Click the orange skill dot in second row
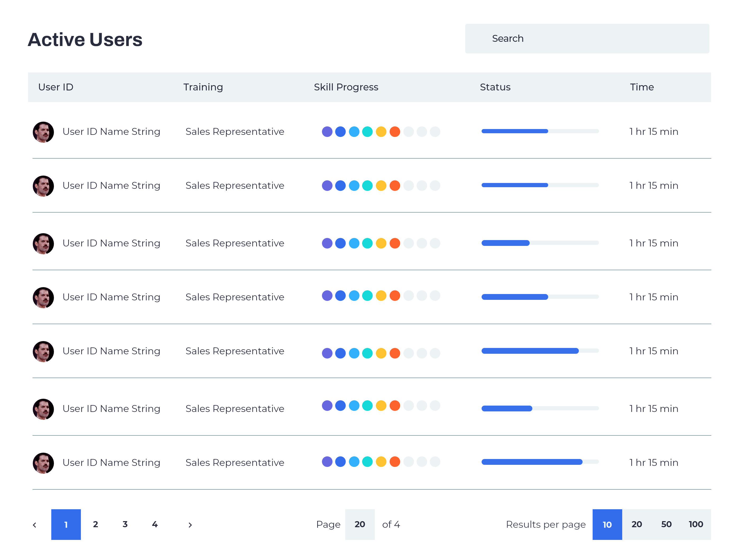The image size is (738, 560). (395, 186)
